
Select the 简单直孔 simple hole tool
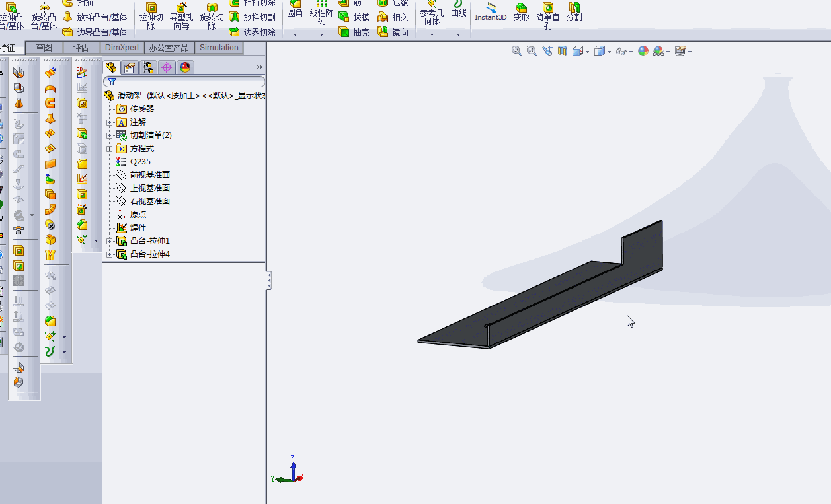548,16
